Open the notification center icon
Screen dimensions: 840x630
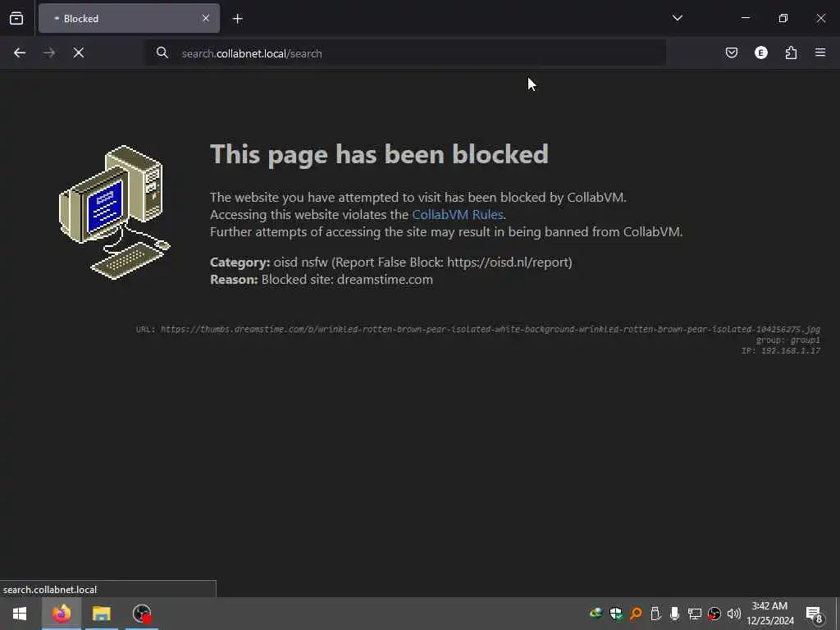pos(815,614)
